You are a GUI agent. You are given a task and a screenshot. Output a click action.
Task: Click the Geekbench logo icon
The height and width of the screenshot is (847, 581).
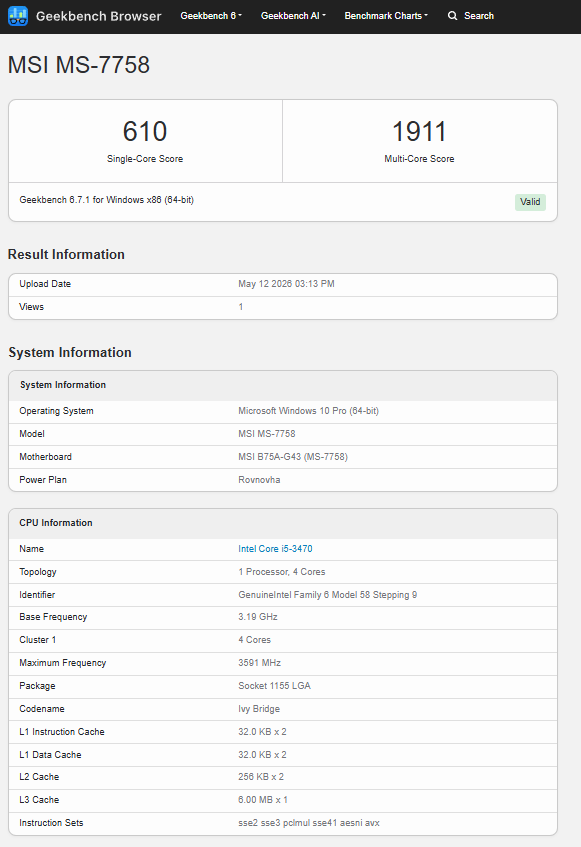point(18,16)
